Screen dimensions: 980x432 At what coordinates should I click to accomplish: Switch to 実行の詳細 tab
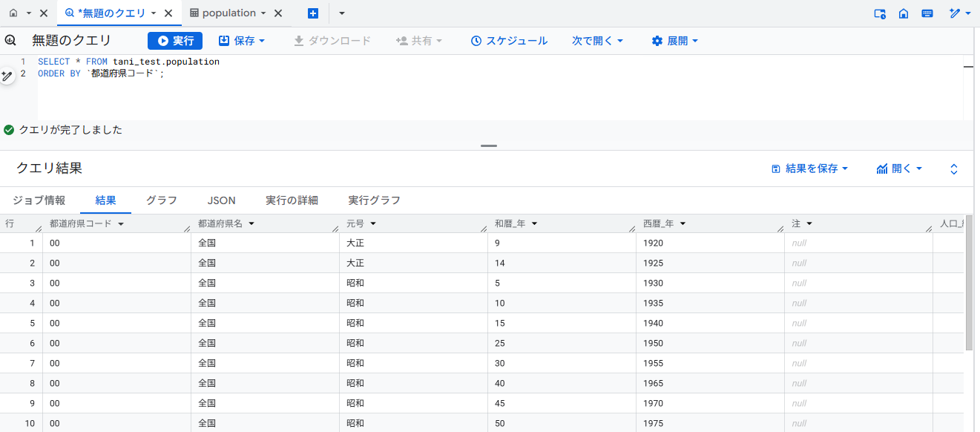click(x=292, y=200)
